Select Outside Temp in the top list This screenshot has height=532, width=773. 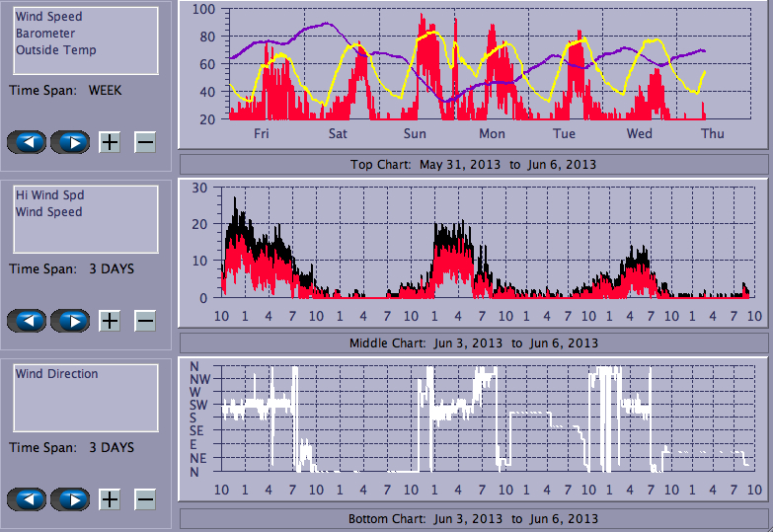(x=55, y=50)
